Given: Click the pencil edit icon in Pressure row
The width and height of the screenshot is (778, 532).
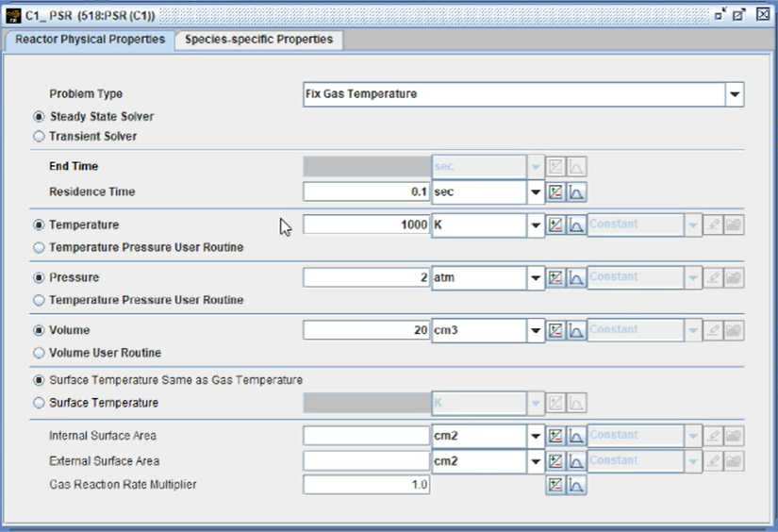Looking at the screenshot, I should coord(713,277).
